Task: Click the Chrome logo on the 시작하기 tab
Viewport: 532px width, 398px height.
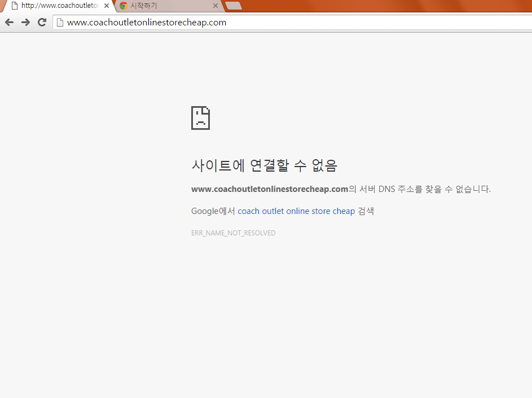Action: pyautogui.click(x=124, y=6)
